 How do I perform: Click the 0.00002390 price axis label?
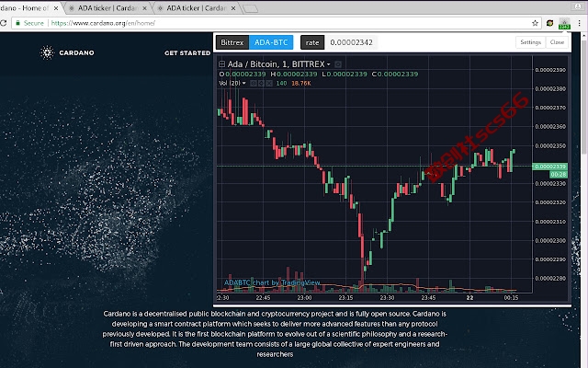click(x=550, y=70)
